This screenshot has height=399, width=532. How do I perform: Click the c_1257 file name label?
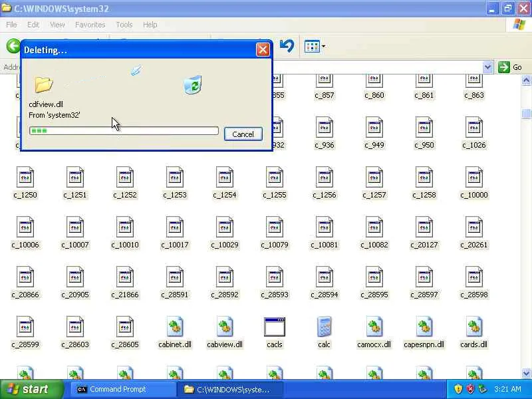click(374, 195)
